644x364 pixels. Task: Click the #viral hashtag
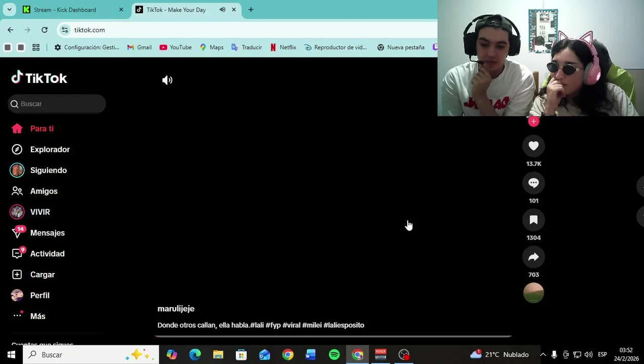coord(291,325)
